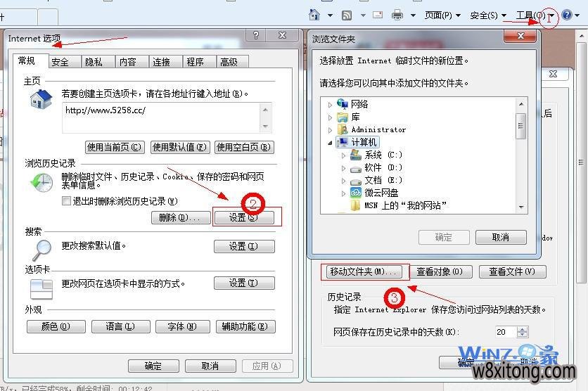The image size is (588, 391).
Task: Select the 网络 network folder icon
Action: [343, 104]
